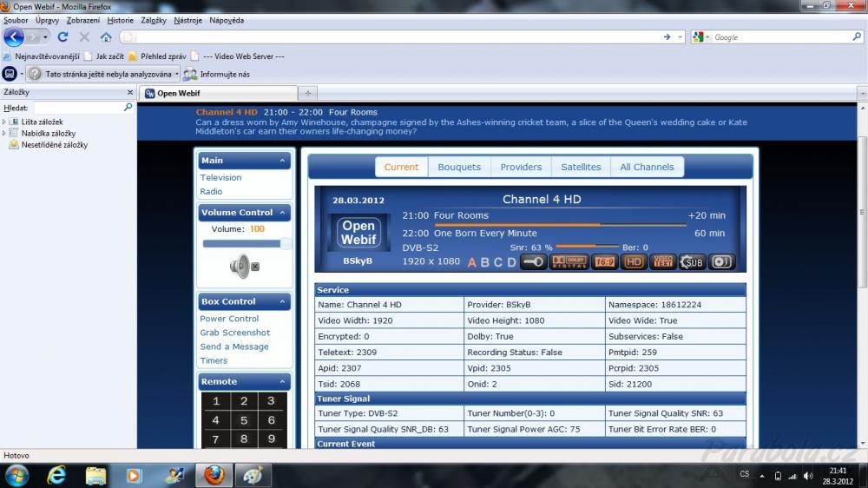Open the Windows Start button
868x488 pixels.
point(17,475)
